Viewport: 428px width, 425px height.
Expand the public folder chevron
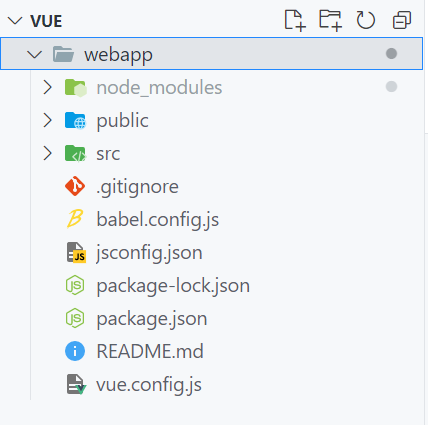click(x=48, y=120)
